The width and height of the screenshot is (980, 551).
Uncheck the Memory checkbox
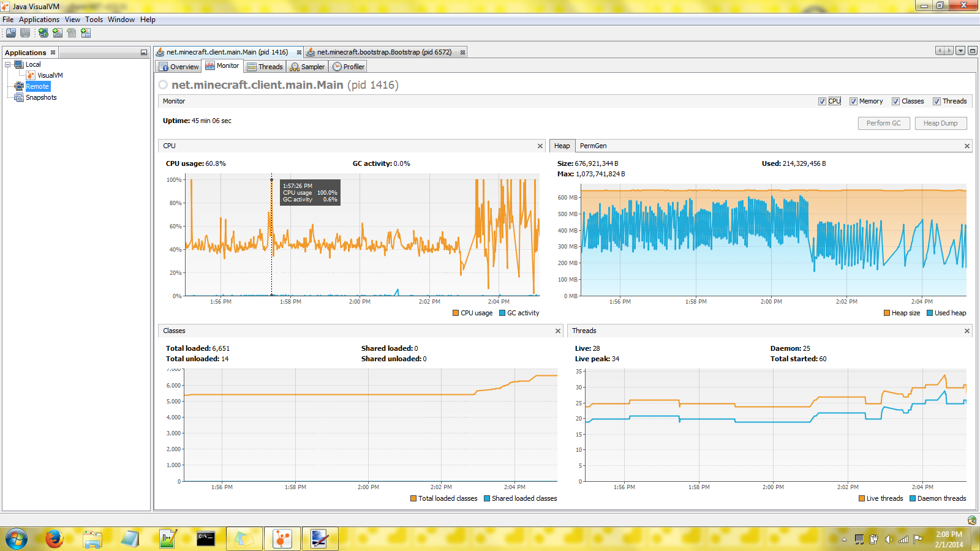point(853,102)
